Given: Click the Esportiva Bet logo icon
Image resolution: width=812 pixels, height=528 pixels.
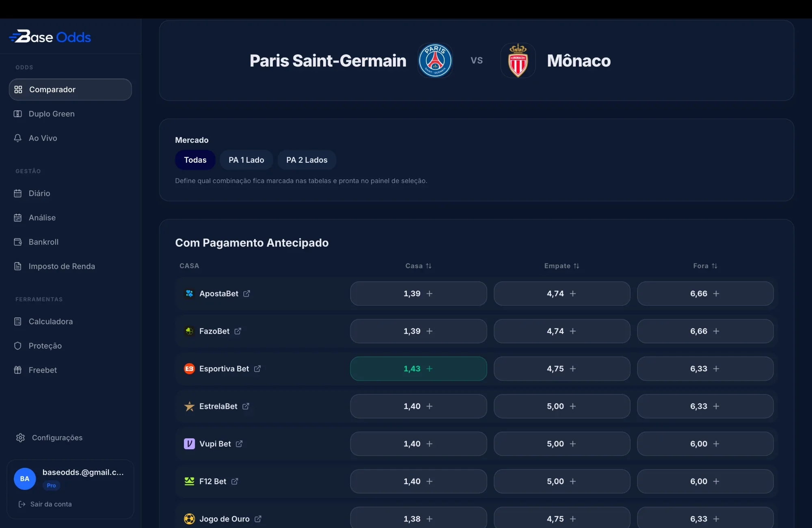Looking at the screenshot, I should (x=189, y=369).
